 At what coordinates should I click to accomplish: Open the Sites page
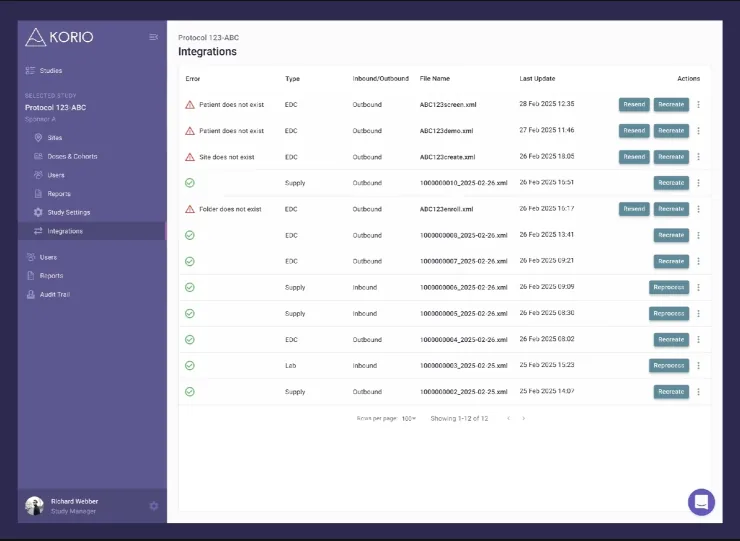[54, 137]
